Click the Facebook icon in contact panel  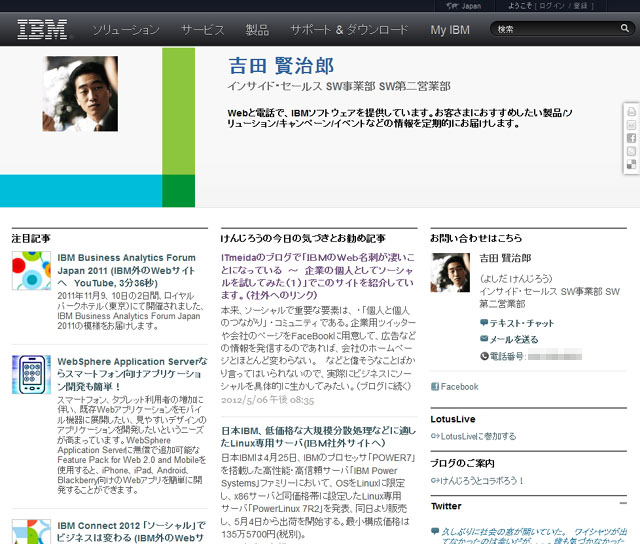click(x=435, y=386)
